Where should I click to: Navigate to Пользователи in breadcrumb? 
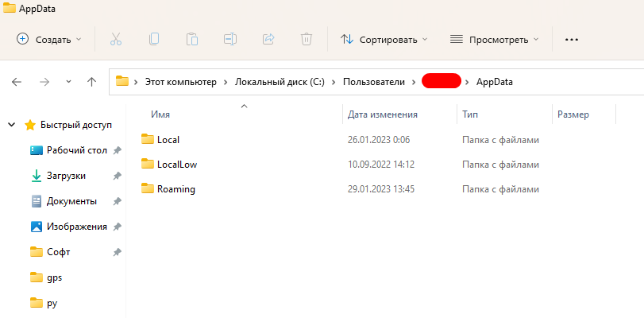click(374, 82)
